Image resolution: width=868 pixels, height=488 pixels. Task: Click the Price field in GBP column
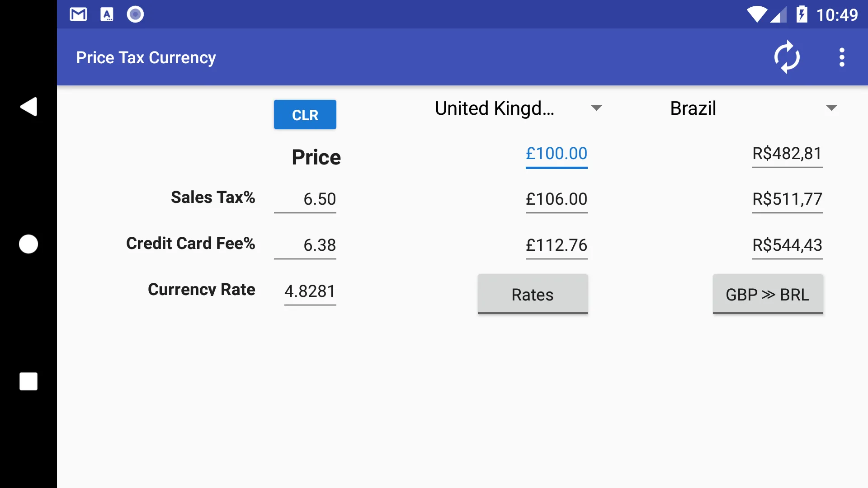pos(556,154)
